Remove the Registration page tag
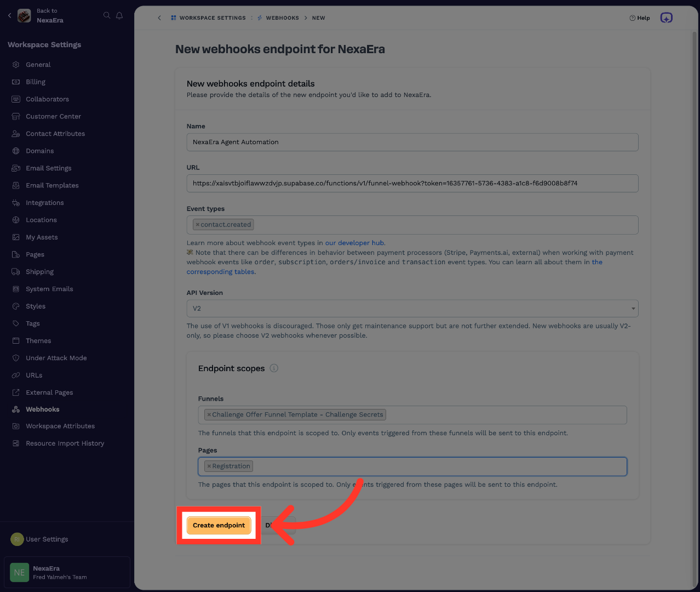Screen dimensions: 700x592 coord(209,466)
